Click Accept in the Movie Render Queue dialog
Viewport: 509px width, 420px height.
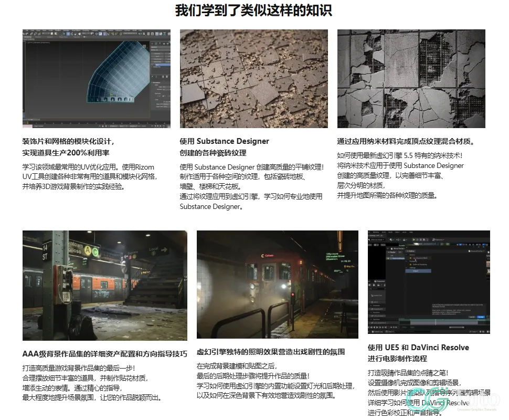point(481,317)
